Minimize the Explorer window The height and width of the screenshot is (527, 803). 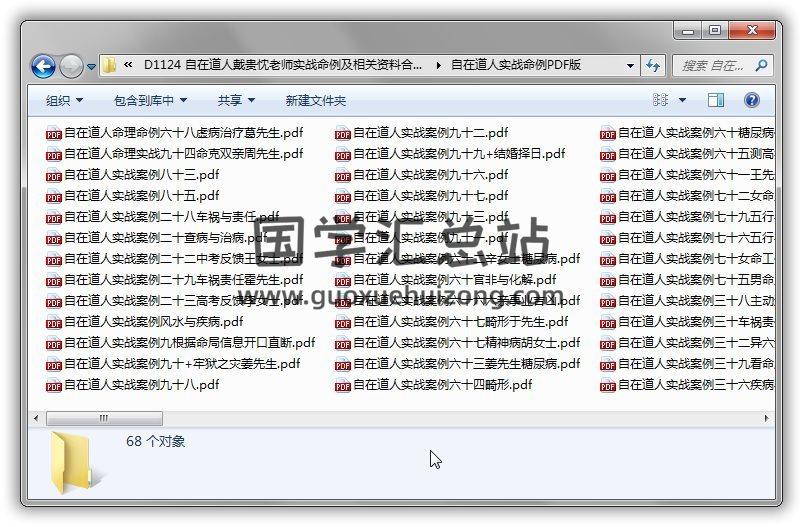tap(688, 31)
